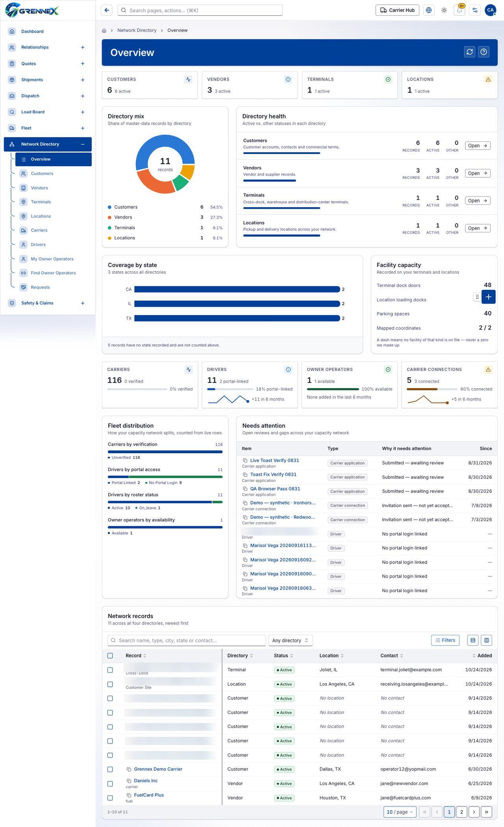The image size is (504, 827).
Task: Toggle the sun theme icon
Action: 444,10
